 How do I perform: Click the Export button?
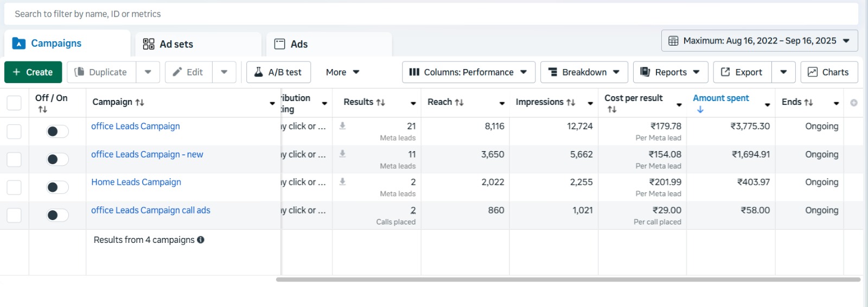coord(742,72)
